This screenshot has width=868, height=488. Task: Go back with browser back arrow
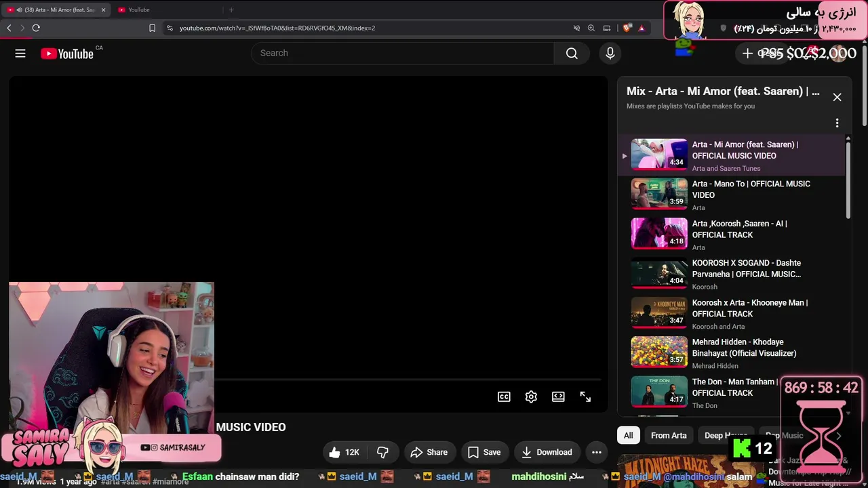pos(9,28)
